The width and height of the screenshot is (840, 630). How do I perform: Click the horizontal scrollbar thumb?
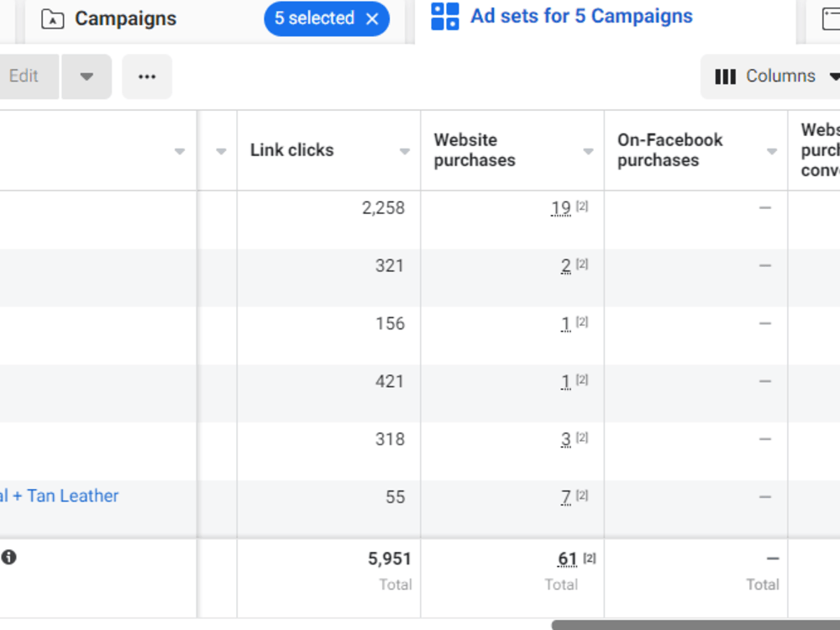click(696, 625)
